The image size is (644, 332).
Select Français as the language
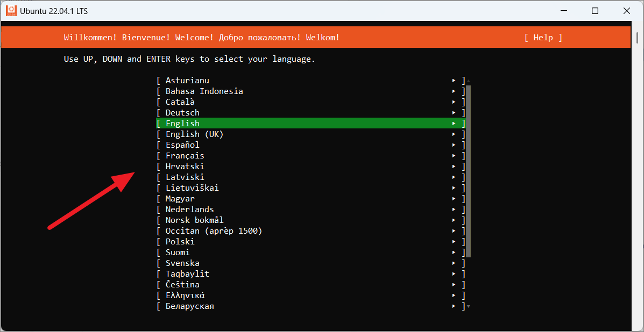[311, 156]
